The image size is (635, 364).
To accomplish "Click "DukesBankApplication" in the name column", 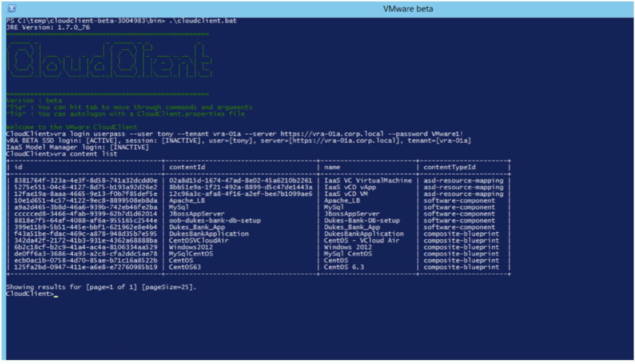I will 364,234.
